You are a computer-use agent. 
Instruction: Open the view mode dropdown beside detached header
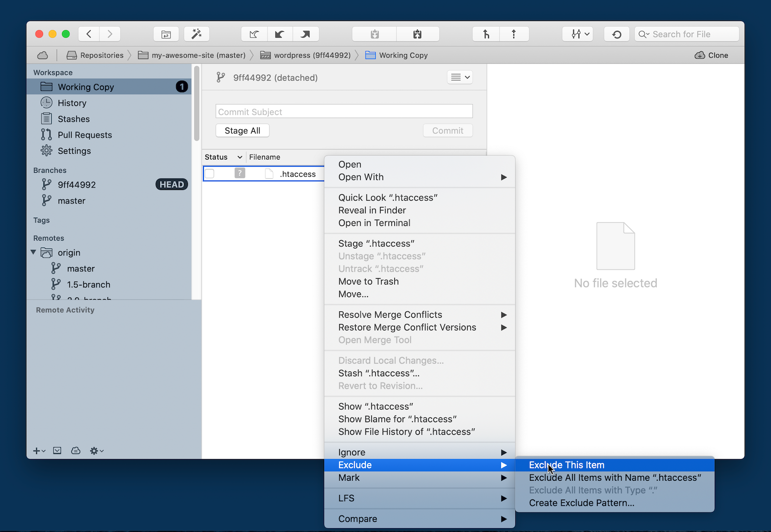click(460, 77)
